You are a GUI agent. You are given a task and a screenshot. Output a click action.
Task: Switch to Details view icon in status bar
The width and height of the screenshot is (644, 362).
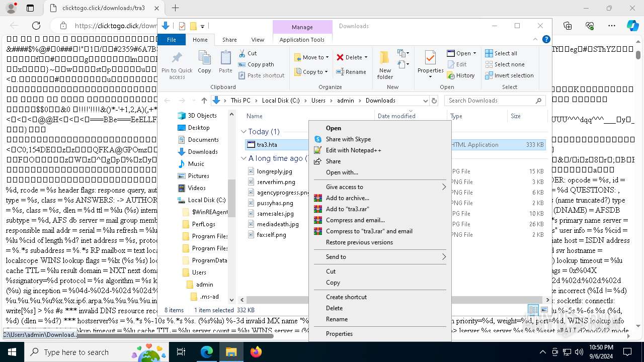pyautogui.click(x=533, y=310)
